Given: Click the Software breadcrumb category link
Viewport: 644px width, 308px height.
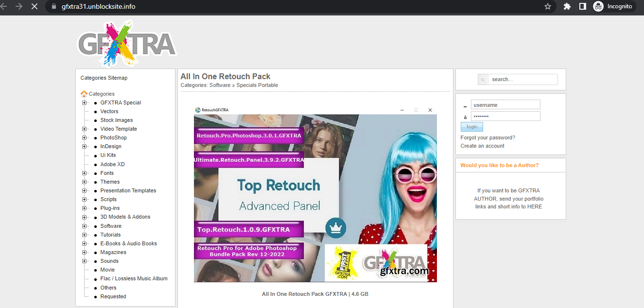Looking at the screenshot, I should (x=220, y=86).
